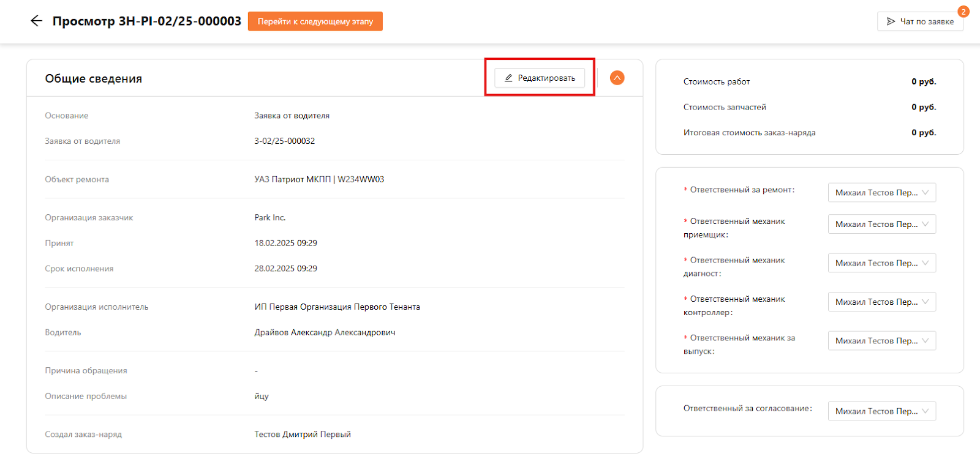Click 'ИП Первая Организация Первого Тенанта' value
This screenshot has width=980, height=459.
[337, 307]
